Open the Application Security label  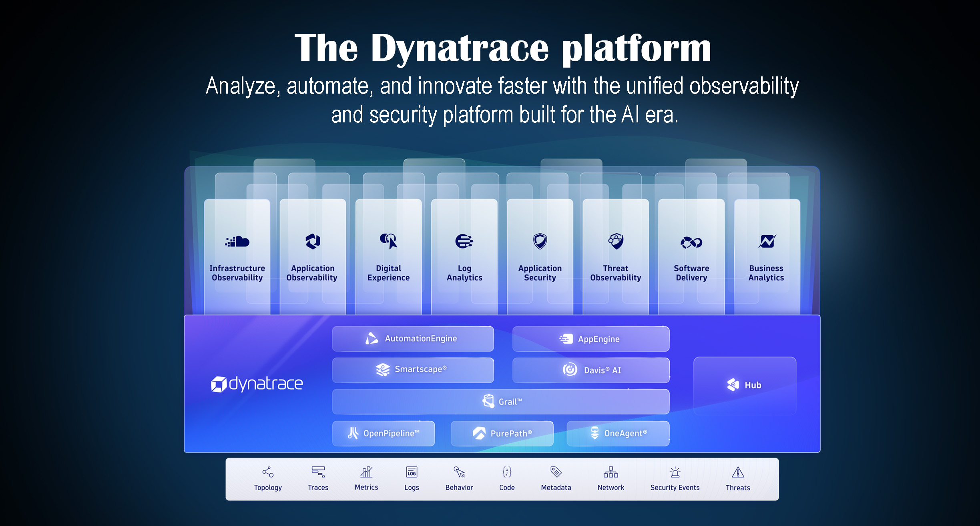(x=540, y=273)
